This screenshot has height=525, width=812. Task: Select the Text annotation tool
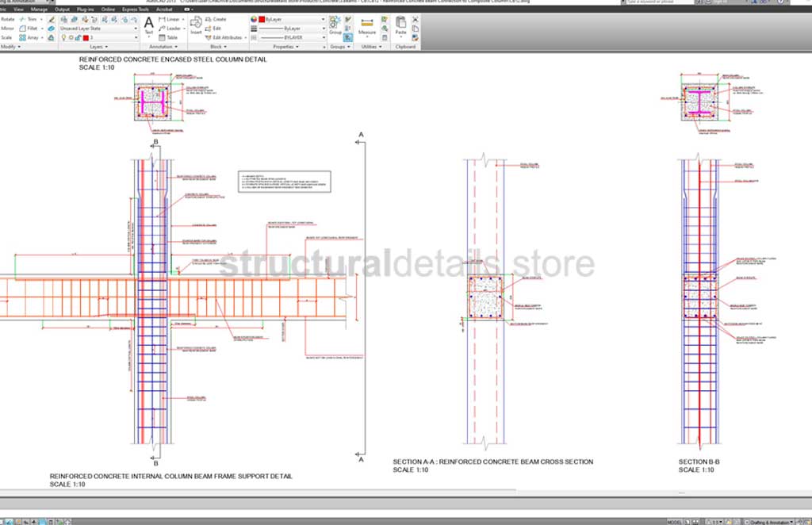[x=148, y=25]
